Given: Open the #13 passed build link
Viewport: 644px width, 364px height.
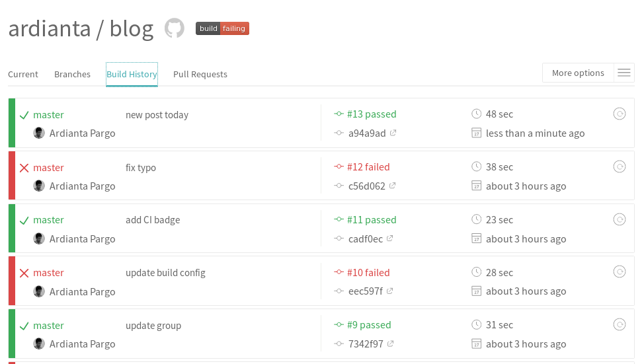Looking at the screenshot, I should pos(372,114).
